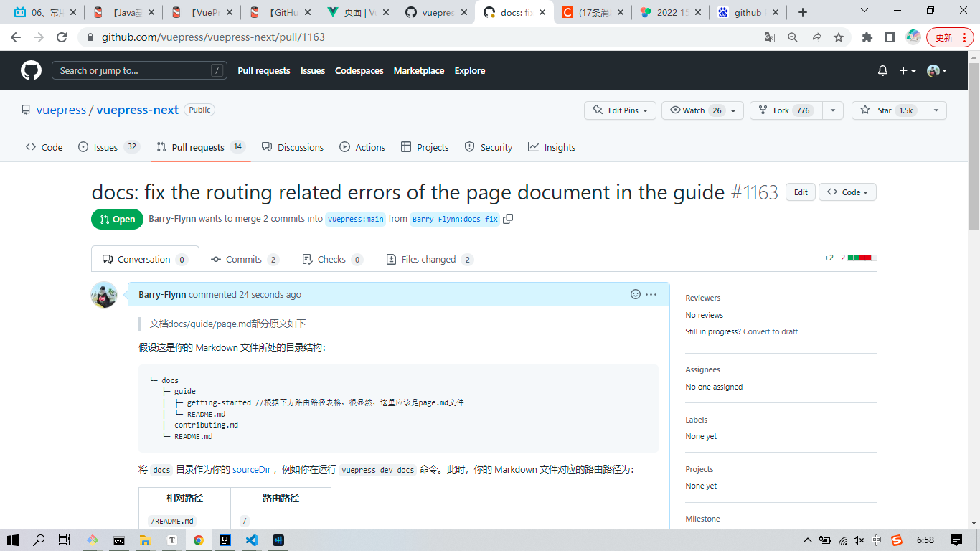980x551 pixels.
Task: Open the comment's three-dot options menu
Action: point(651,294)
